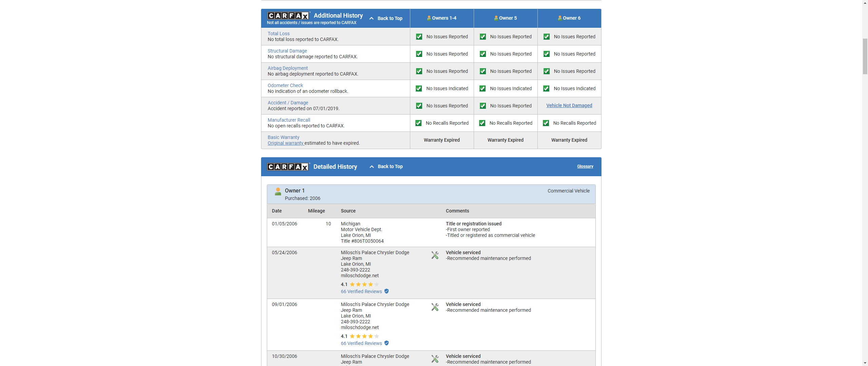This screenshot has width=868, height=366.
Task: Click Back to Top chevron in Additional History
Action: click(372, 19)
